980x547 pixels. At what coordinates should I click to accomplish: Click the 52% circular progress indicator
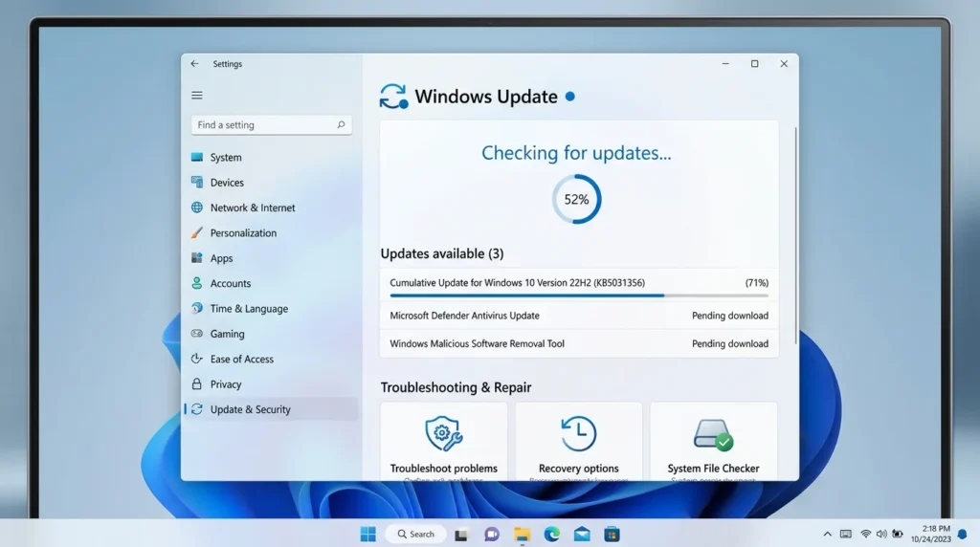click(576, 199)
